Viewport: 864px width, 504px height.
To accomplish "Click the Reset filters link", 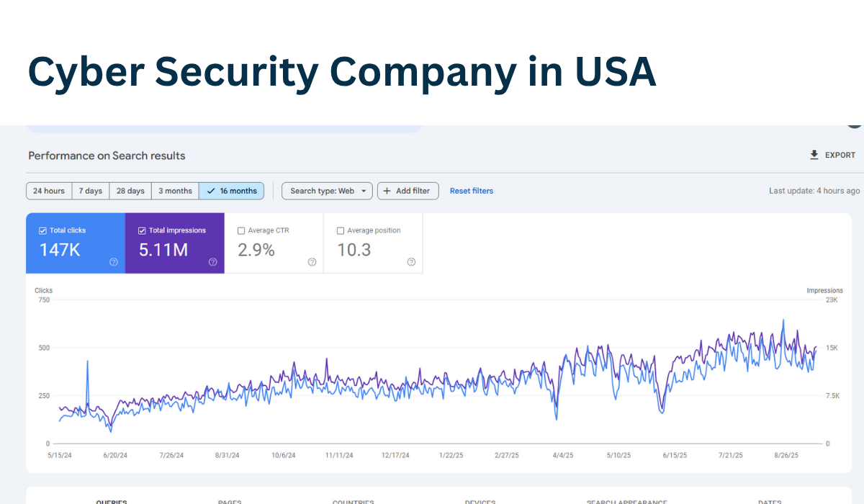I will [472, 191].
